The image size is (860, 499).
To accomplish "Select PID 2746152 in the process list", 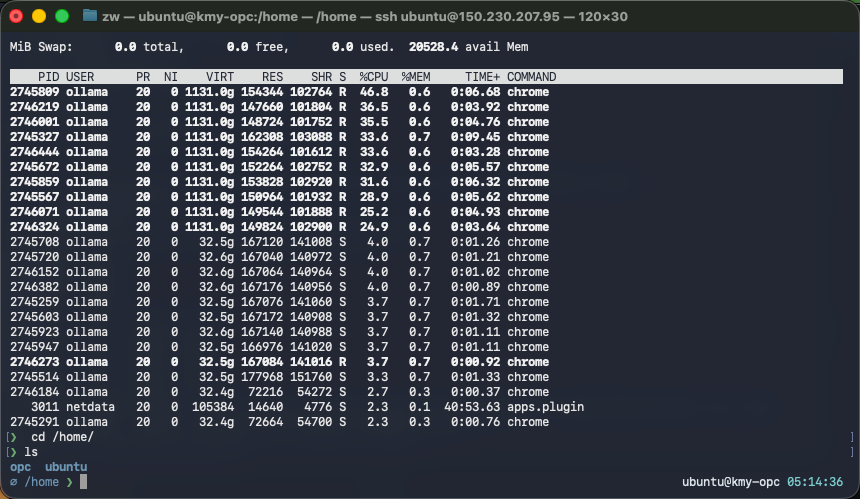I will click(x=34, y=272).
